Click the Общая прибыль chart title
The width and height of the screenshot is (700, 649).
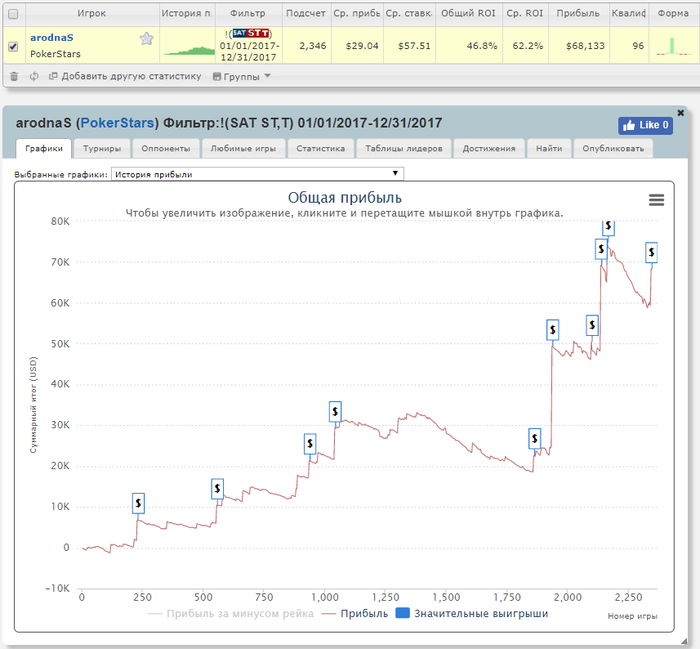[345, 198]
